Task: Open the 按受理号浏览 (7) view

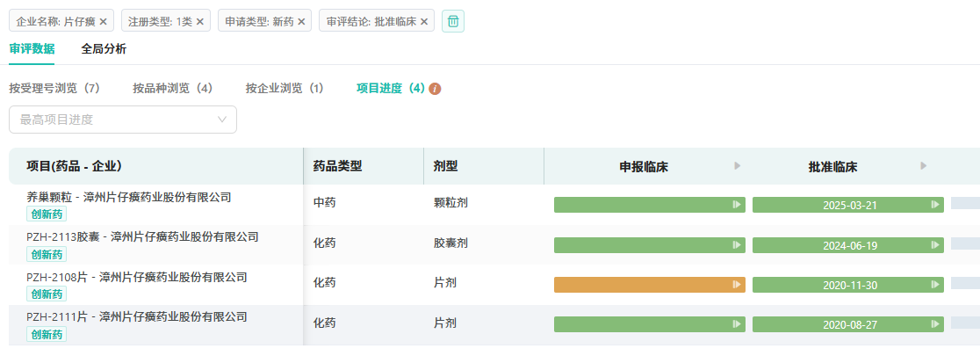Action: (54, 89)
